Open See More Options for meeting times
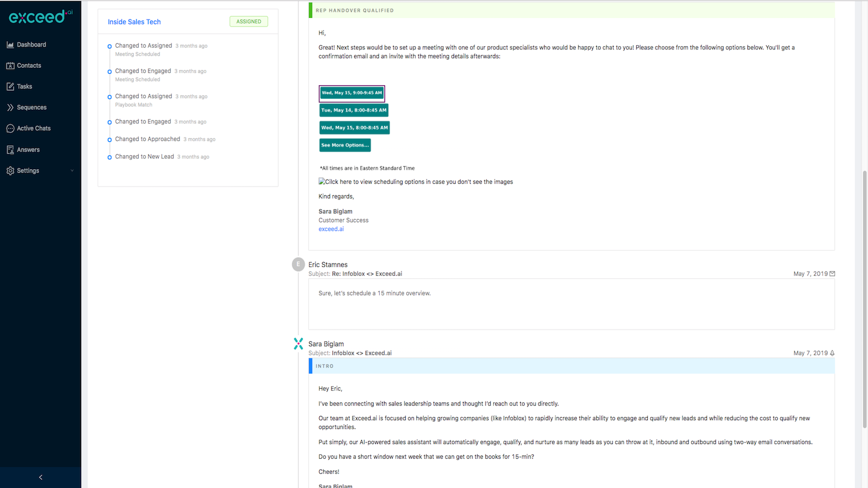 344,145
